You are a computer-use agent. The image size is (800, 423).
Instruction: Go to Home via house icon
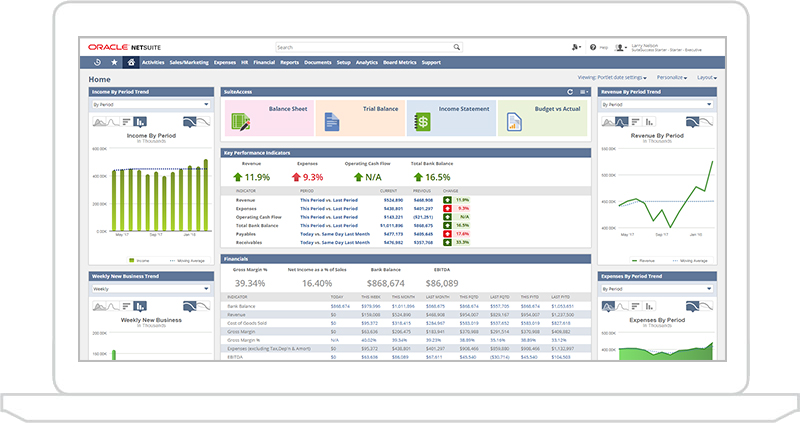[130, 62]
